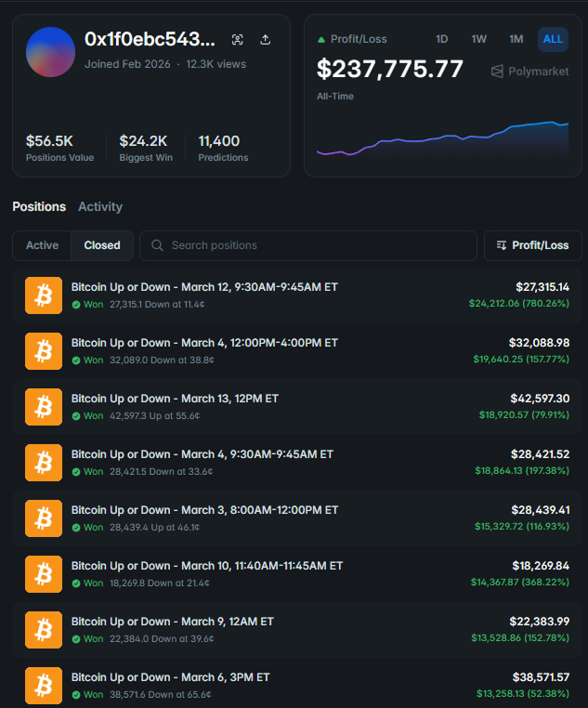Click '28,439.4 Up at 46.1¢' position detail
The height and width of the screenshot is (708, 588).
155,528
